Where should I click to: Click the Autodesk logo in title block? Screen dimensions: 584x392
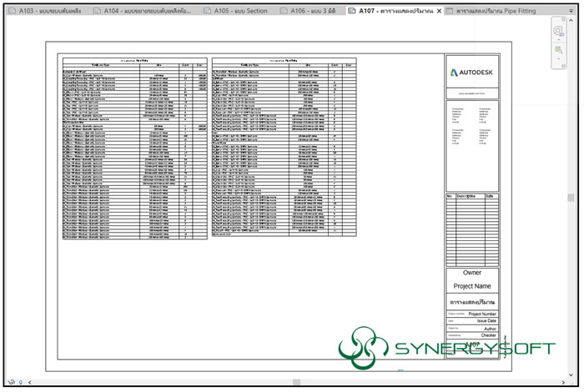click(x=472, y=73)
